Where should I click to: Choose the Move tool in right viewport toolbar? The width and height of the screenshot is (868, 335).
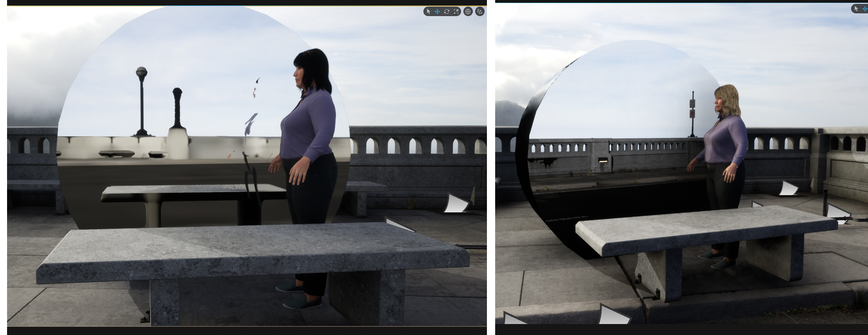tap(864, 9)
